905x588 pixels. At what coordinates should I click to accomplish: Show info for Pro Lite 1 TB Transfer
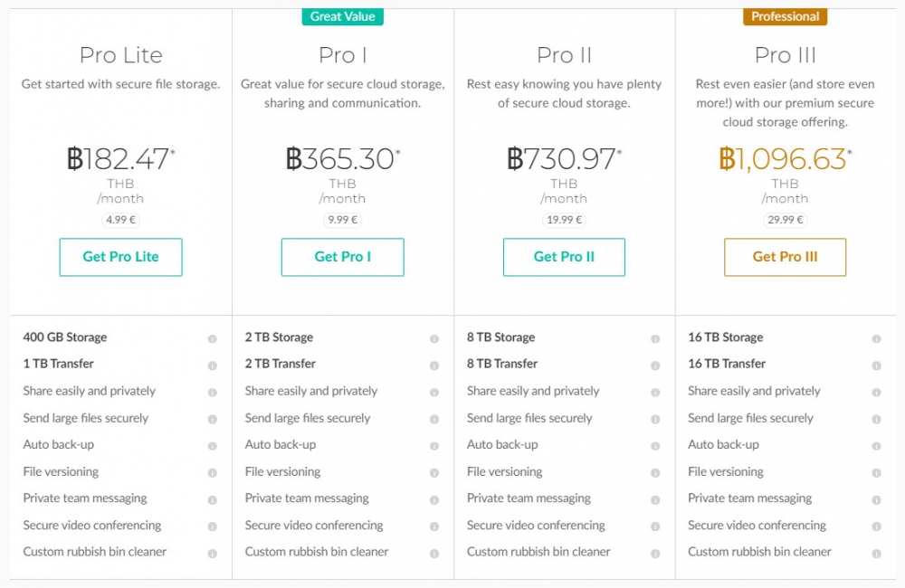coord(213,365)
